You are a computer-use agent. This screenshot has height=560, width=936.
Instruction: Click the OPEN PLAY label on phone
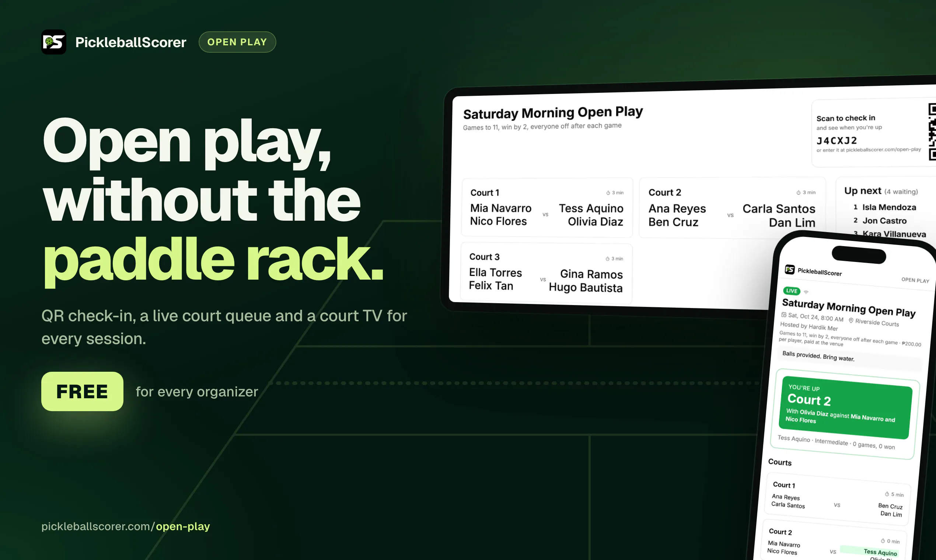point(915,280)
